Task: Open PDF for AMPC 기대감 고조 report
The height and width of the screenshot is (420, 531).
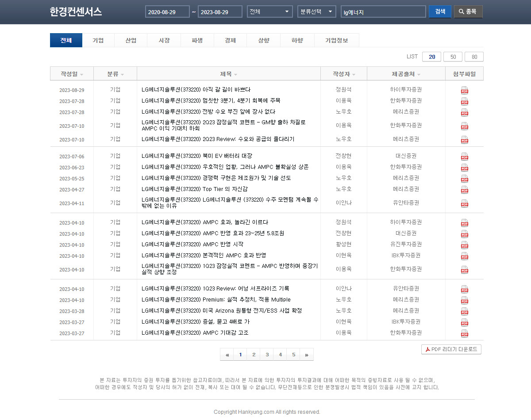Action: [464, 333]
